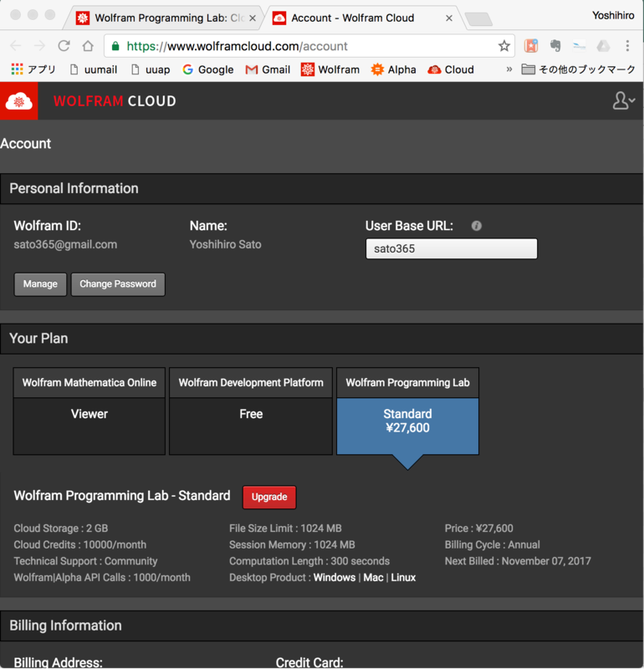Close the Wolfram Programming Lab tab
Screen dimensions: 644x669
click(x=253, y=18)
